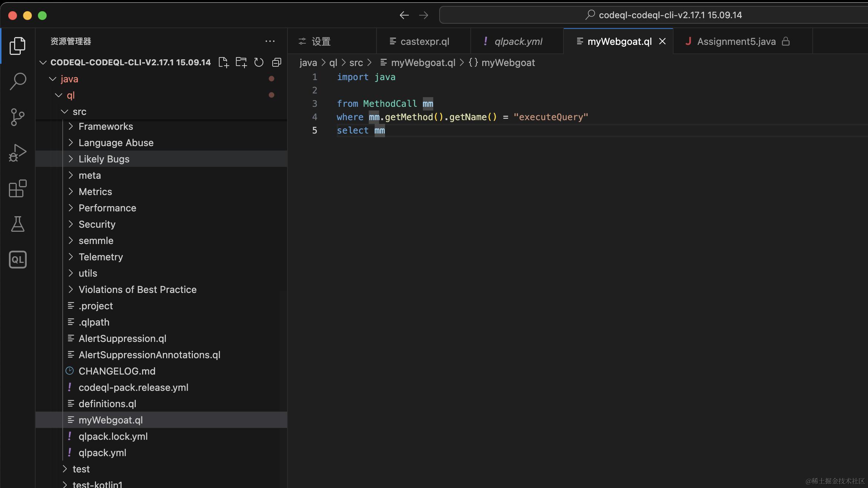The height and width of the screenshot is (488, 868).
Task: Expand the Security folder
Action: pyautogui.click(x=97, y=224)
